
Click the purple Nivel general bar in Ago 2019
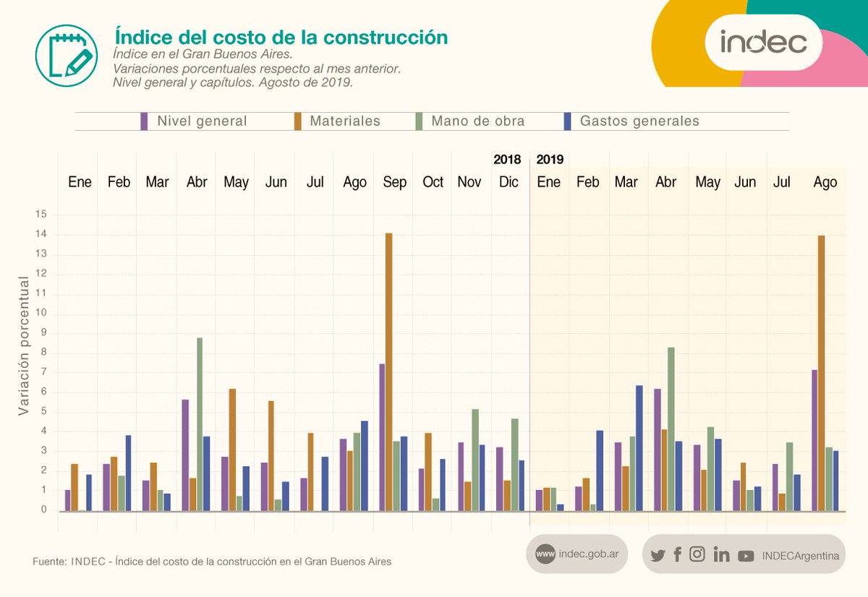click(x=814, y=440)
